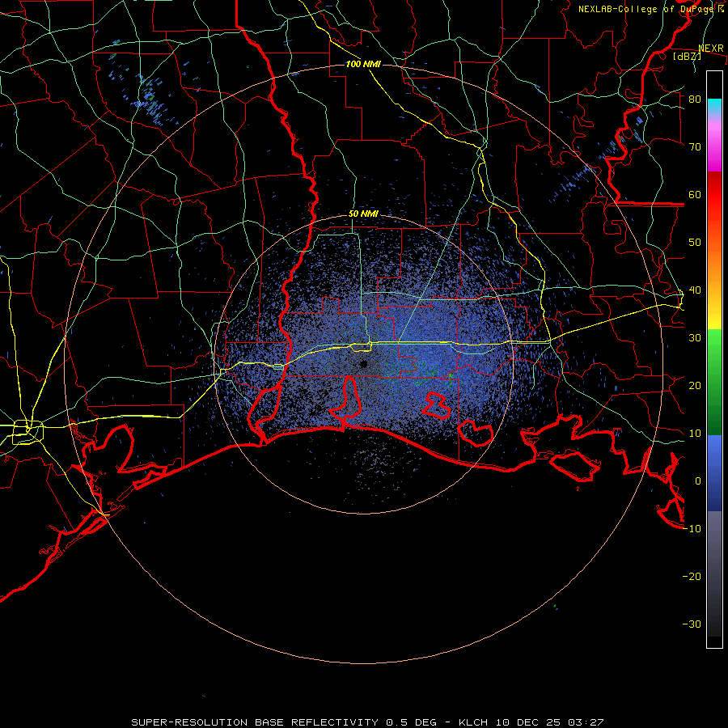This screenshot has width=728, height=728.
Task: Click the [dBZ] units label
Action: (x=687, y=56)
